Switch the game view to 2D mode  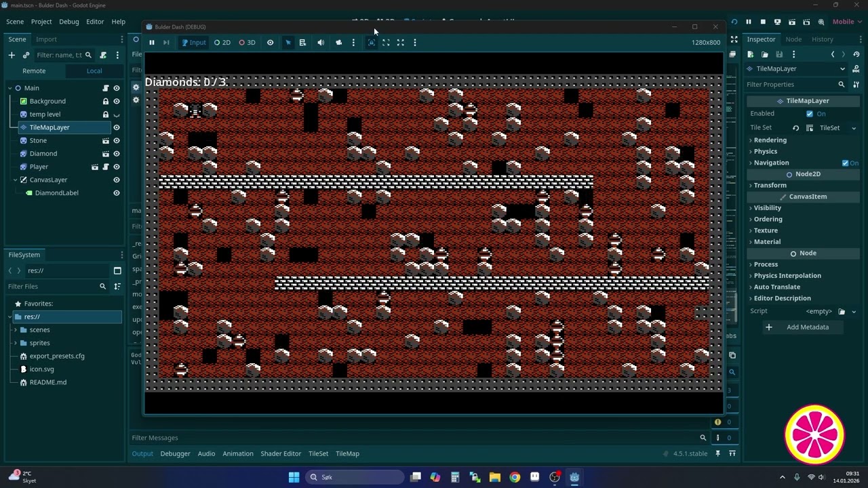coord(222,42)
